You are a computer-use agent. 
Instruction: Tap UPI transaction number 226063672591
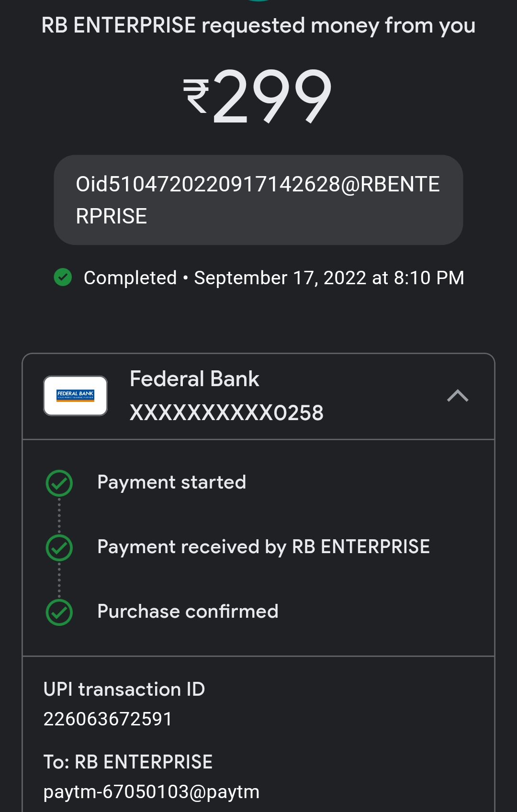[108, 719]
